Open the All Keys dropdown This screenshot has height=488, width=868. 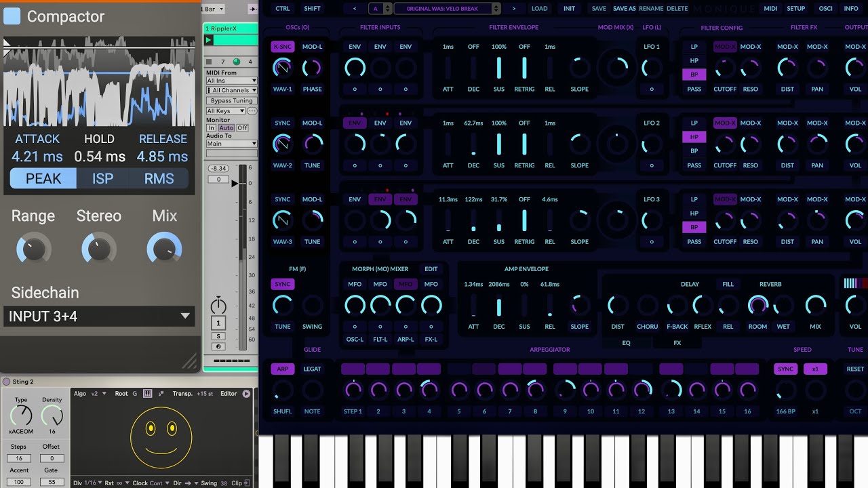[x=226, y=111]
